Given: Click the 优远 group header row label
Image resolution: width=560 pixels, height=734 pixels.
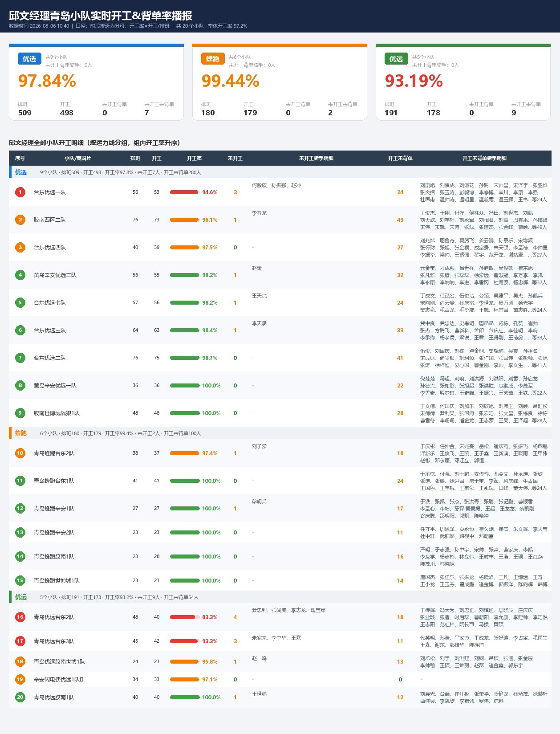Looking at the screenshot, I should point(21,597).
